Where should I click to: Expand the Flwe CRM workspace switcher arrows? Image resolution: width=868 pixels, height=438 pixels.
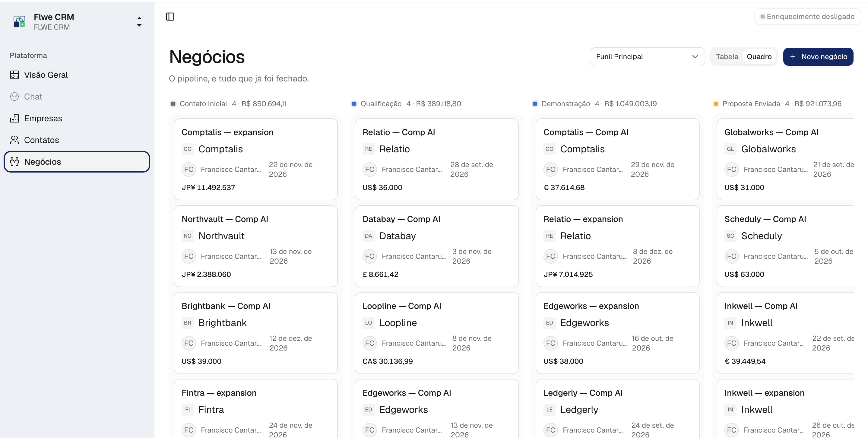point(139,21)
